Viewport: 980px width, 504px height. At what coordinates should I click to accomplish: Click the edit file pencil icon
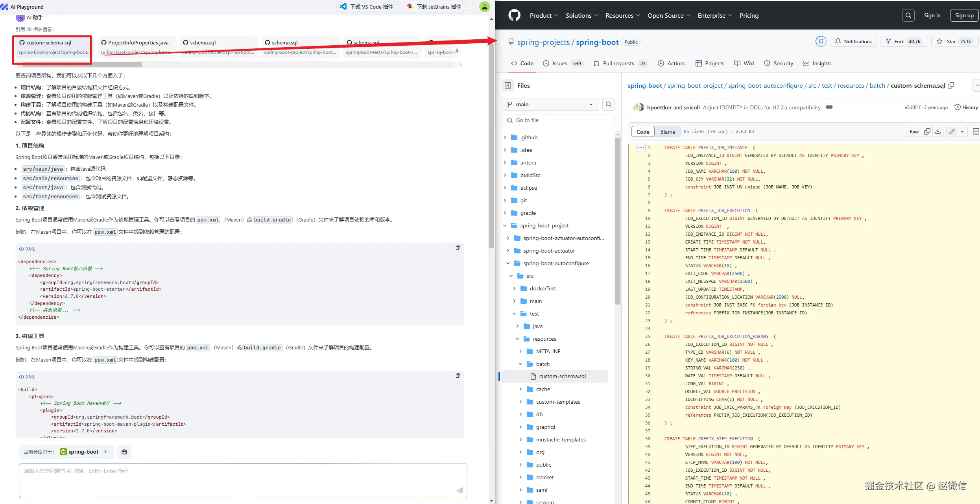click(952, 131)
